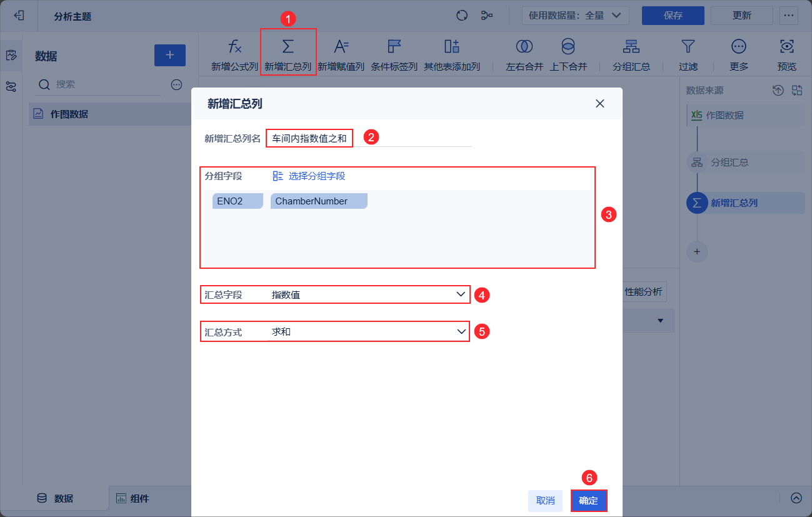The height and width of the screenshot is (517, 812).
Task: Click the 确定 button
Action: coord(588,501)
